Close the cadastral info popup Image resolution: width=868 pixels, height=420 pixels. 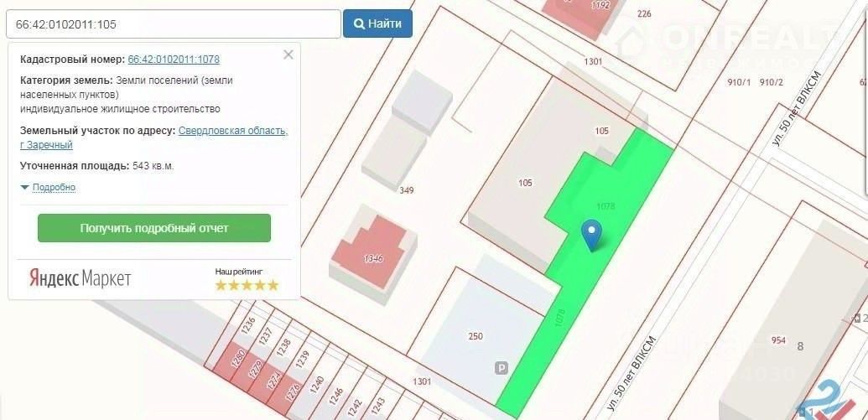click(288, 54)
